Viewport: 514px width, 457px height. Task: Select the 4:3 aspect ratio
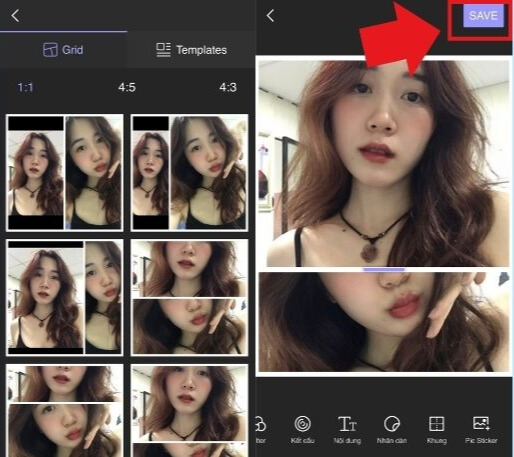(x=228, y=87)
